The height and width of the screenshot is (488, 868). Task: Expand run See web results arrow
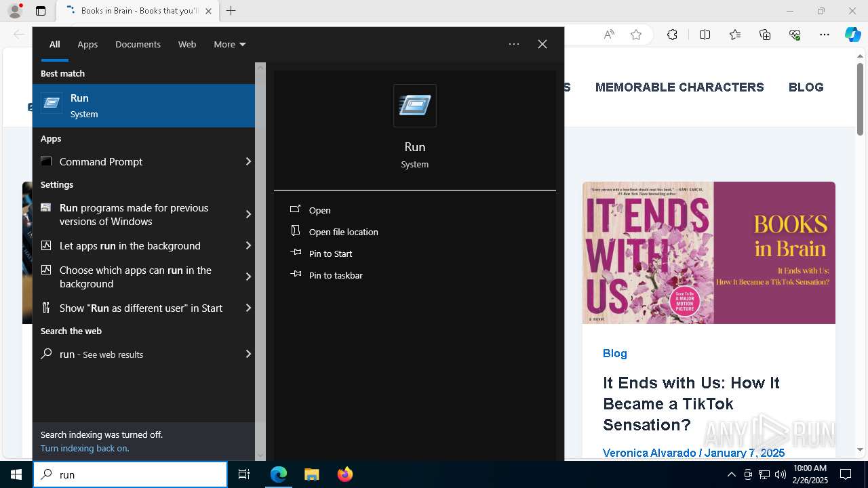248,354
